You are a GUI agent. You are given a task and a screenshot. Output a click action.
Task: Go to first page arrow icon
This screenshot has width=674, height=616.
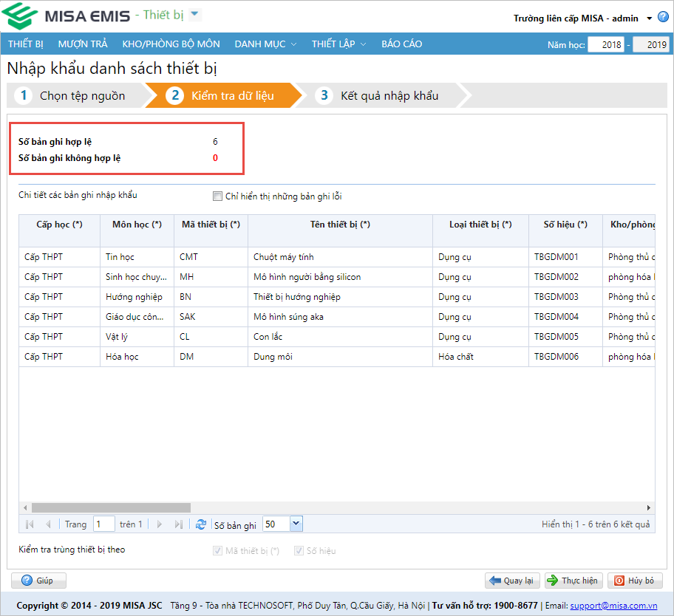click(30, 524)
